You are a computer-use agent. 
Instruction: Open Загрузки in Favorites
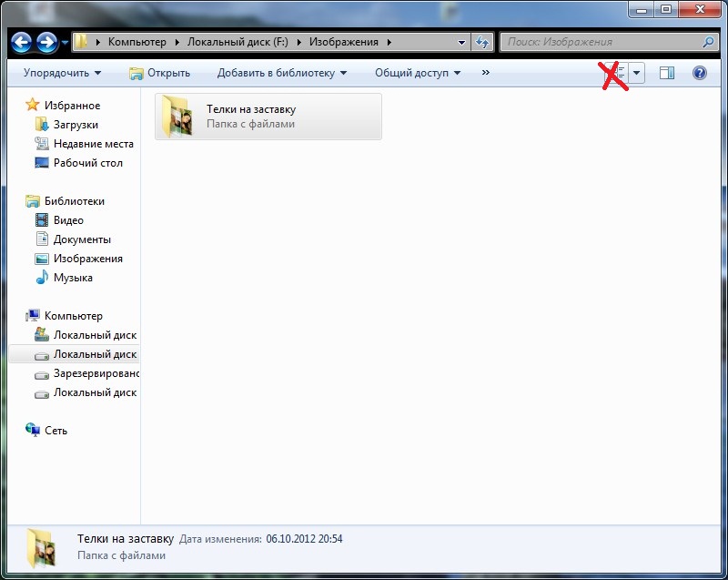pos(76,125)
